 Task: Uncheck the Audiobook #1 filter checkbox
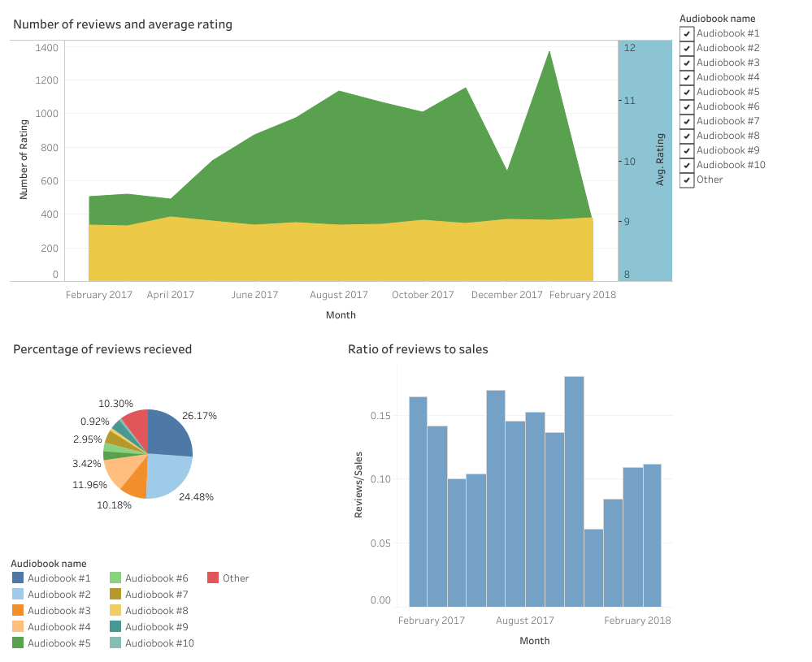click(687, 33)
